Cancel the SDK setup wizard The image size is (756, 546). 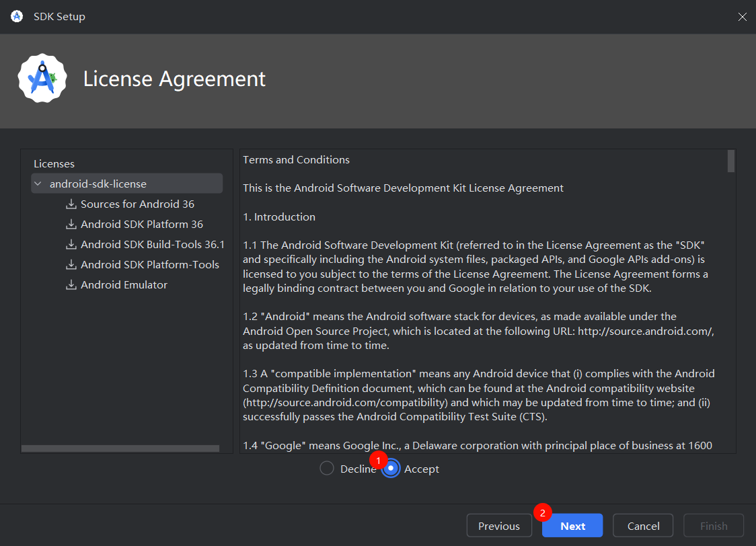click(x=643, y=526)
